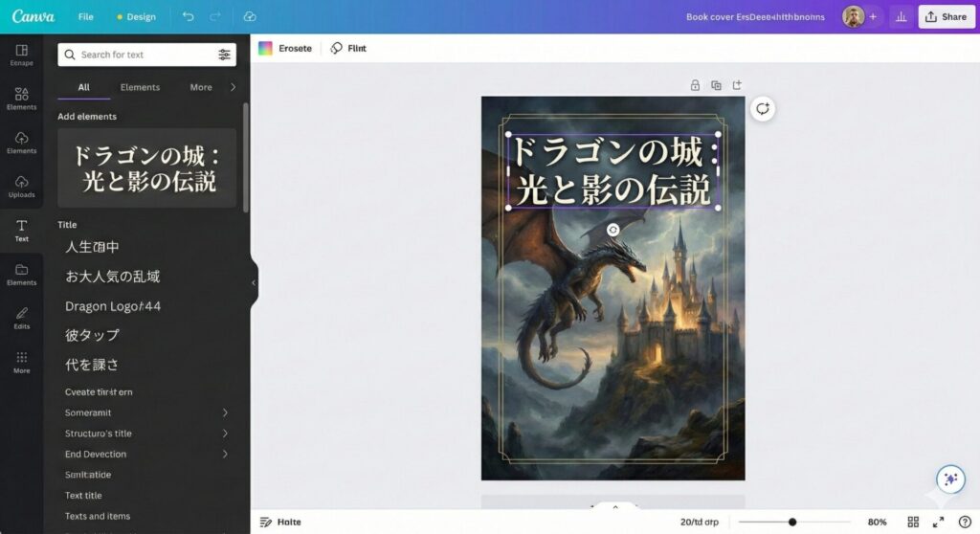This screenshot has width=980, height=534.
Task: Expand the End Devection row chevron
Action: click(x=225, y=454)
